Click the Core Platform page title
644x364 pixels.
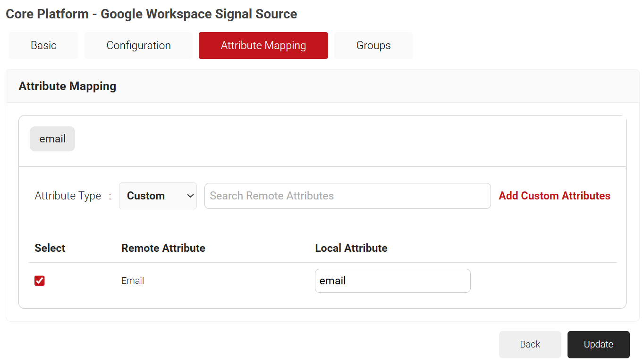click(151, 14)
